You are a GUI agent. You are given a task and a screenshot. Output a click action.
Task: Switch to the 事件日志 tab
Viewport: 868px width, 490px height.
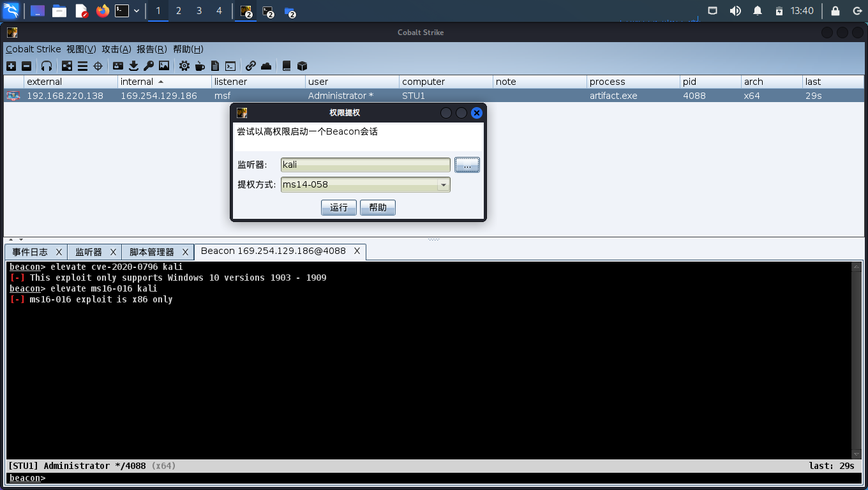coord(30,252)
